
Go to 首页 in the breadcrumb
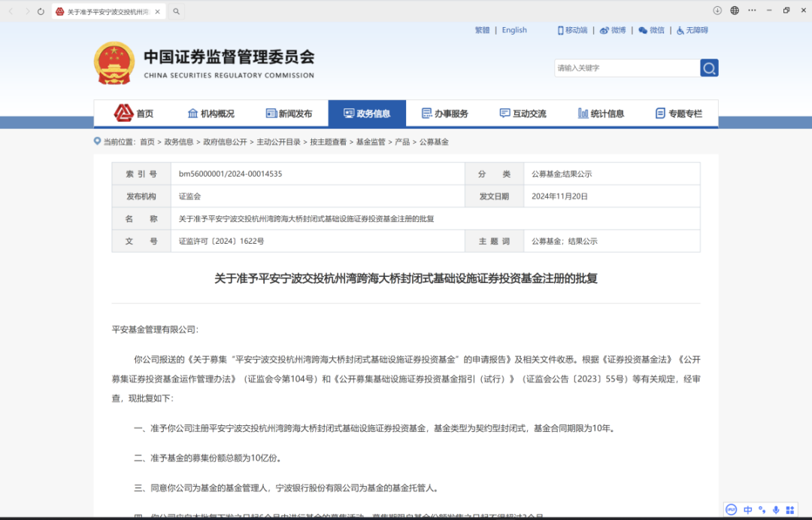click(x=147, y=142)
